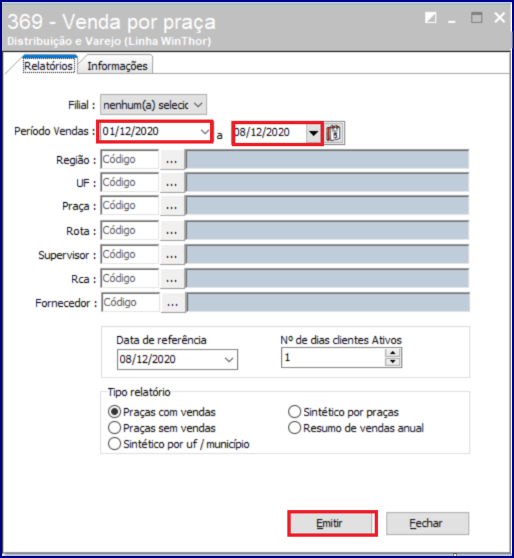The width and height of the screenshot is (514, 558).
Task: Focus the Região Código input field
Action: [130, 159]
